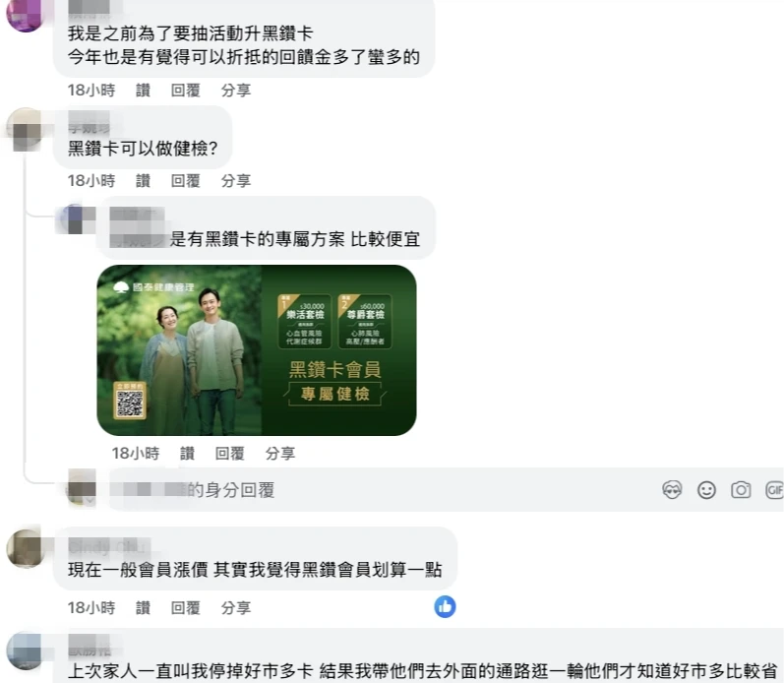Viewport: 784px width, 683px height.
Task: Open the identity switcher arrow on reply avatar
Action: pyautogui.click(x=90, y=499)
